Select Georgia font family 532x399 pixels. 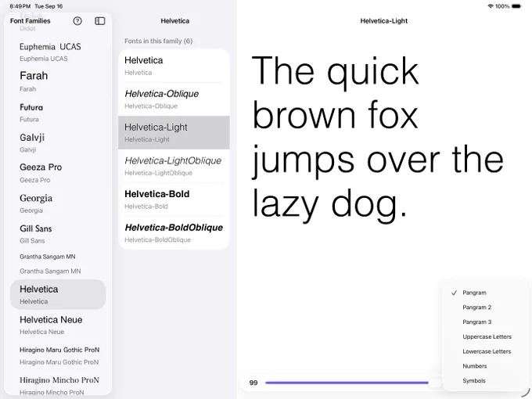click(x=58, y=203)
